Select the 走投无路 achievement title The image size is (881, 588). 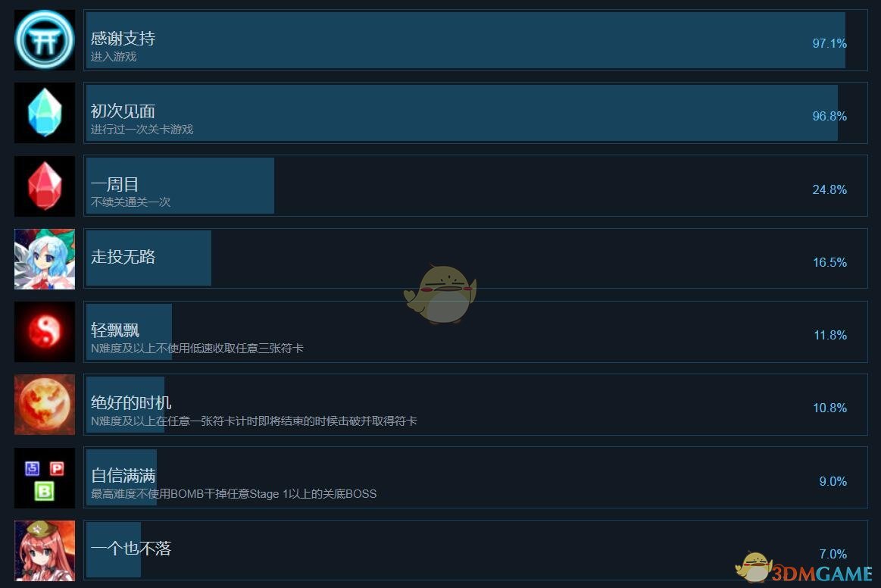[x=123, y=257]
